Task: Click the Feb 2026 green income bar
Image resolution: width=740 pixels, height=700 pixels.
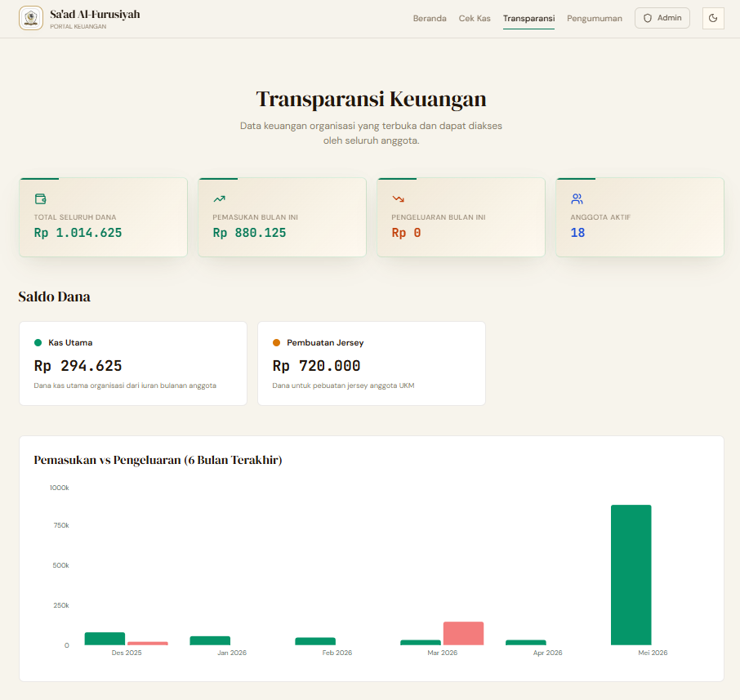Action: [x=315, y=641]
